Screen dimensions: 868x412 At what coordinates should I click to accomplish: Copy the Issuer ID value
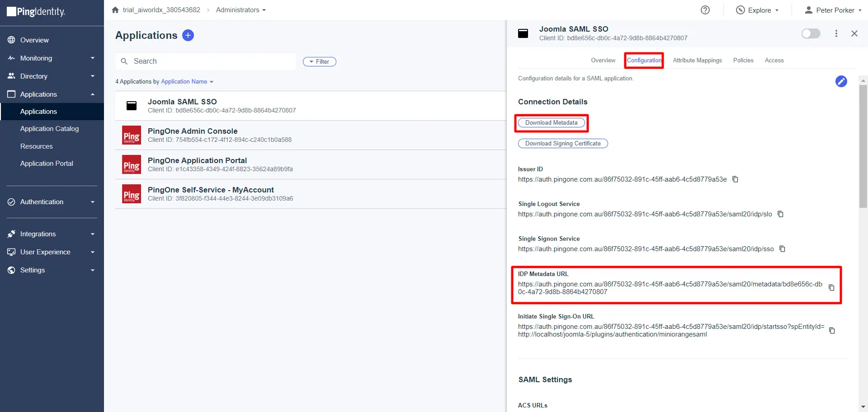coord(735,179)
